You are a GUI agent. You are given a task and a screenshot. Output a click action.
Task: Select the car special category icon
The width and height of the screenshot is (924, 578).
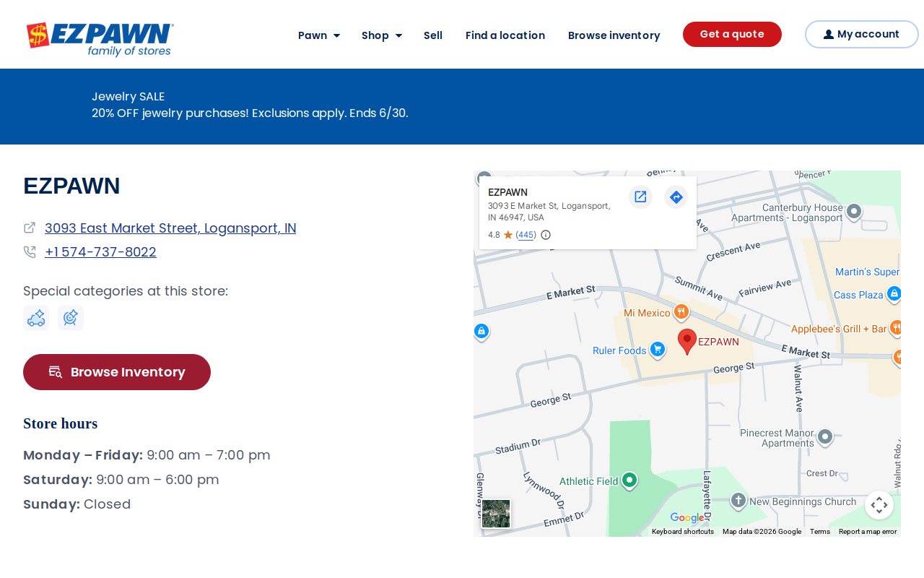click(36, 318)
